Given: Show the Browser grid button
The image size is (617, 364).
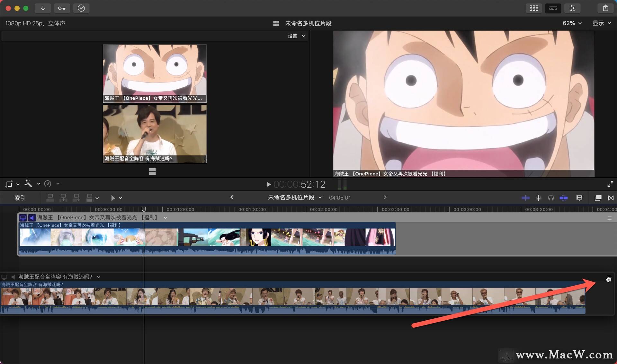Looking at the screenshot, I should click(534, 8).
